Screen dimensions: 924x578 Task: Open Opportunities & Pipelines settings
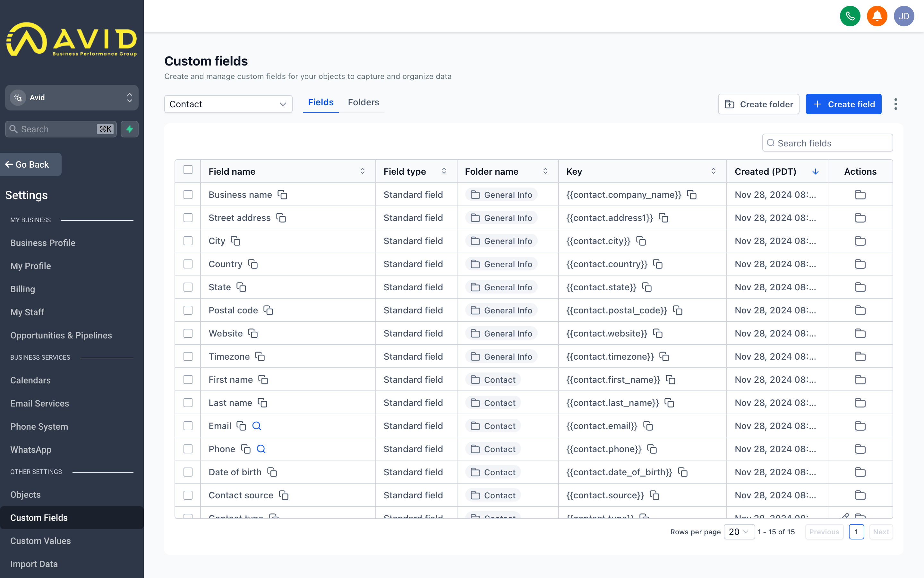pos(61,335)
